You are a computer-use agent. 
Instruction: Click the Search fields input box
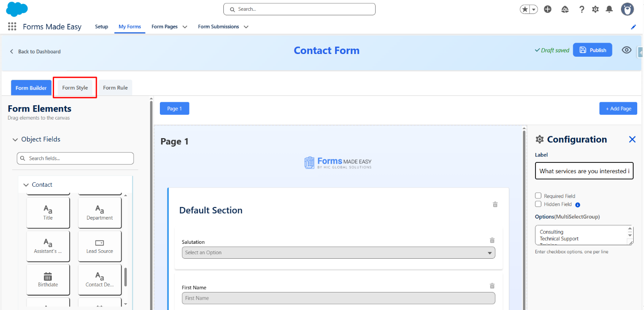[75, 158]
